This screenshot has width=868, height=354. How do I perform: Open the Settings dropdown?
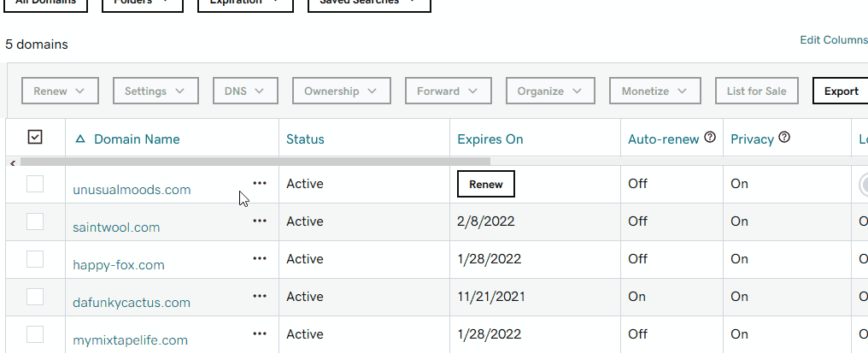pyautogui.click(x=155, y=91)
